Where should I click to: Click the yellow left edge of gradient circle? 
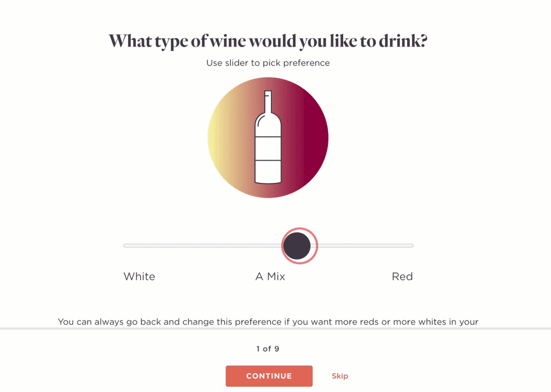215,137
